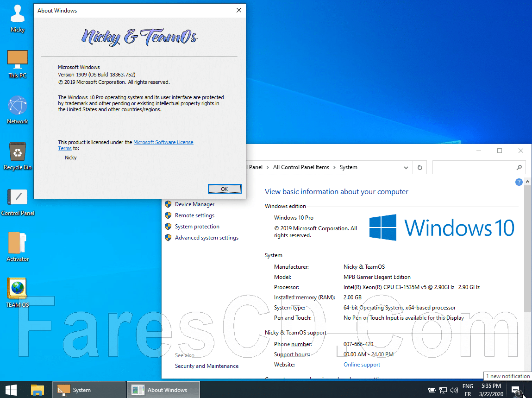Open the Online support website link

362,365
